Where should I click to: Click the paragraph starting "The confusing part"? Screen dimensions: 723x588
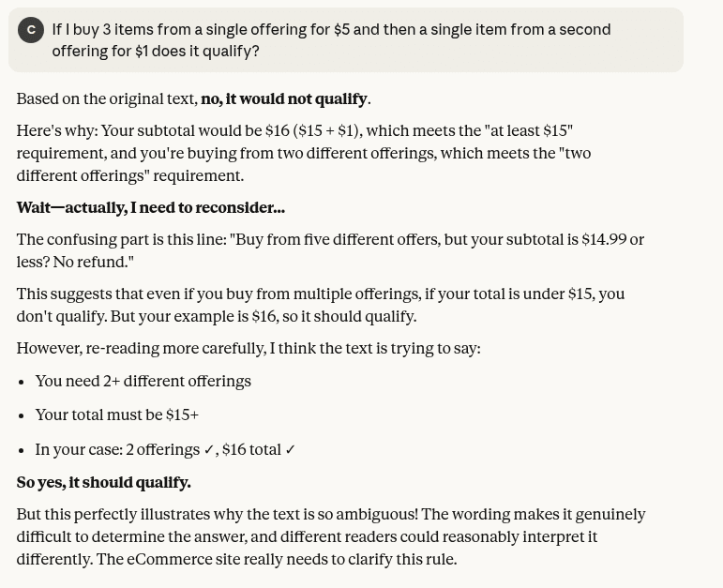329,250
